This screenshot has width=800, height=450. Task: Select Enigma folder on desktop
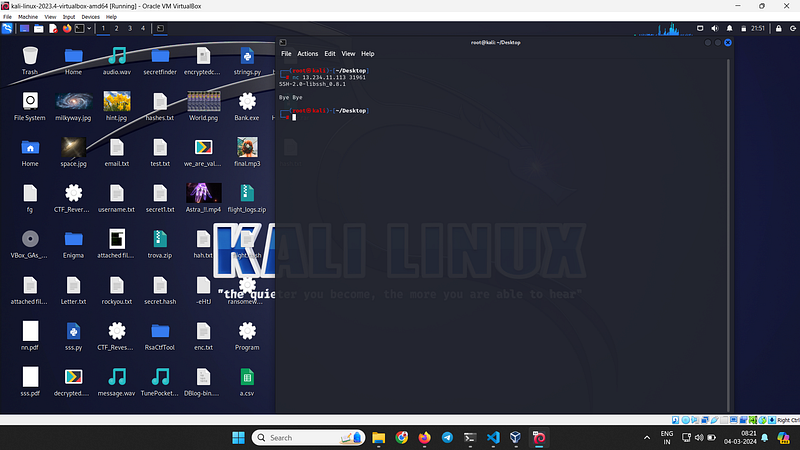(73, 245)
